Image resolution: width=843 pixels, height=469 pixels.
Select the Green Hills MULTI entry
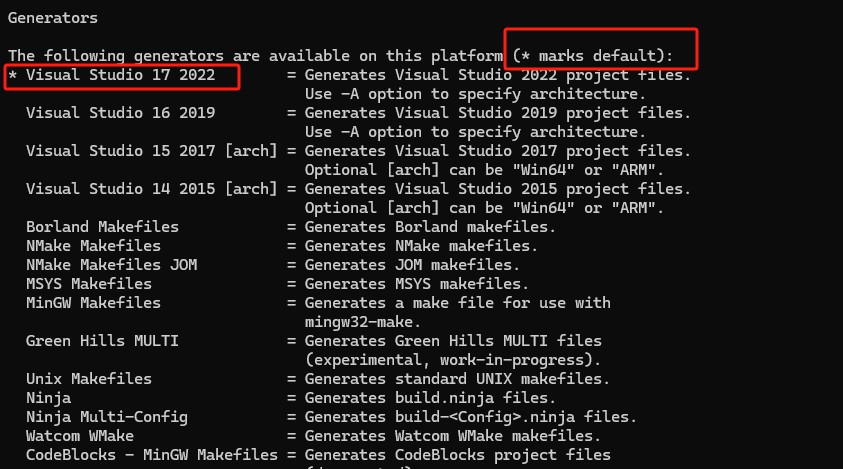[x=102, y=341]
